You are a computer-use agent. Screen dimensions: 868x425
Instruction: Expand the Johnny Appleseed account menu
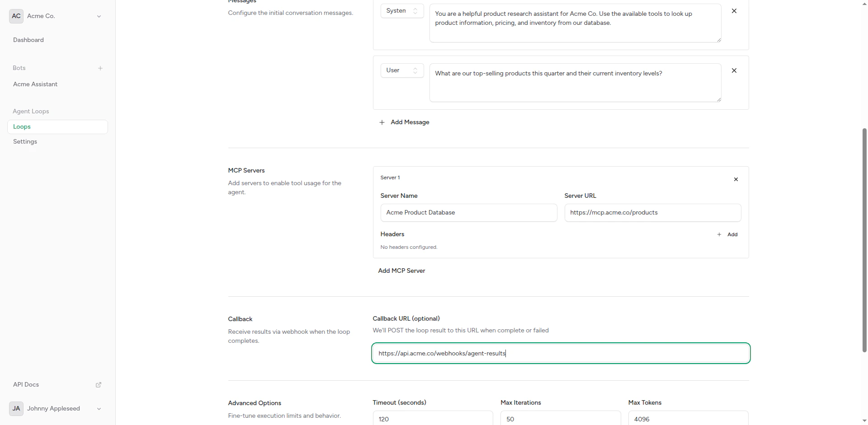(x=99, y=408)
